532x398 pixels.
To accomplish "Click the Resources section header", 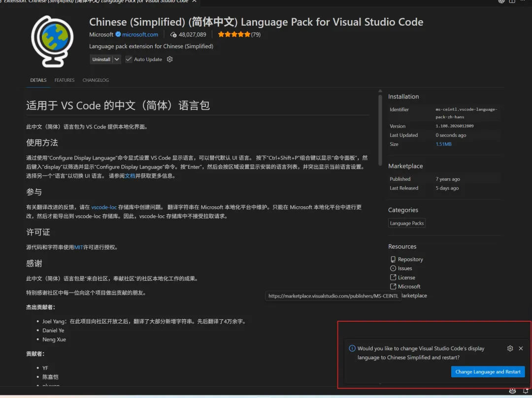I will pyautogui.click(x=402, y=247).
